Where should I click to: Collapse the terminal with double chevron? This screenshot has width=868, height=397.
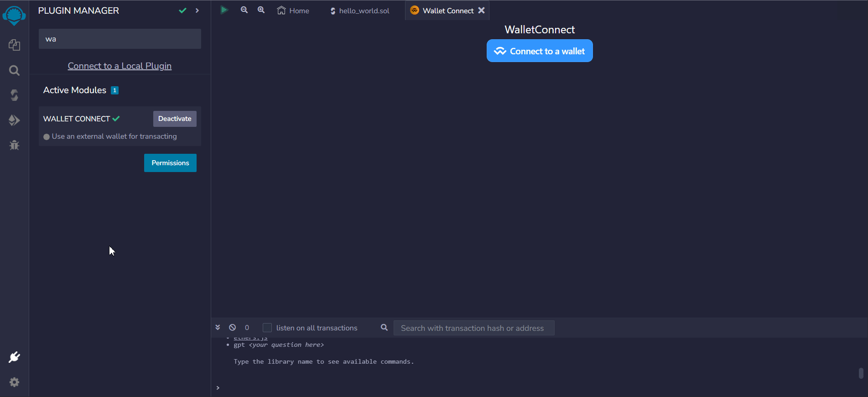pos(218,328)
